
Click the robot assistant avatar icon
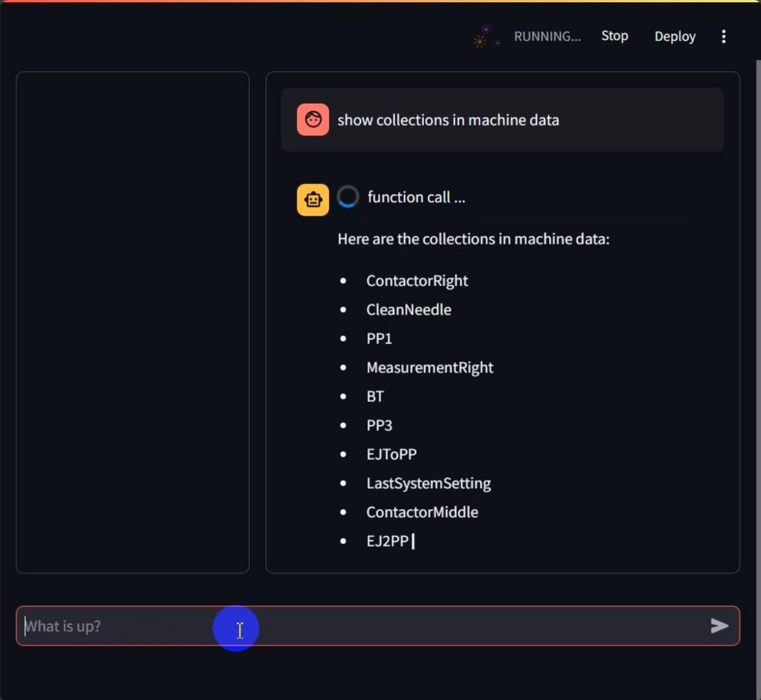coord(312,200)
